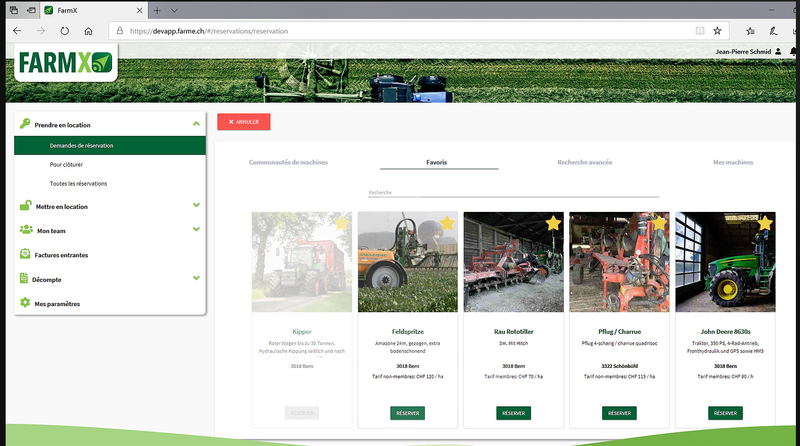Viewport: 800px width, 446px height.
Task: Toggle favorite star on Feldspritze card
Action: (x=447, y=222)
